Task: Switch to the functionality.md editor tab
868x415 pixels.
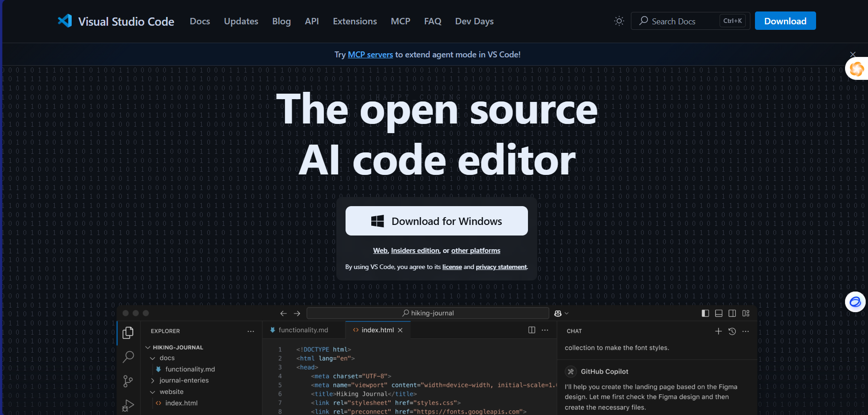Action: [x=303, y=330]
